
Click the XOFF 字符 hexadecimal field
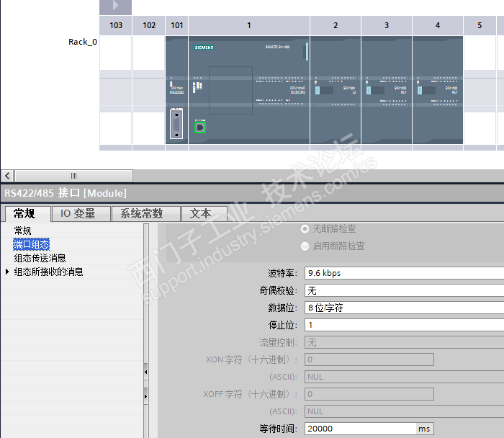pyautogui.click(x=369, y=394)
